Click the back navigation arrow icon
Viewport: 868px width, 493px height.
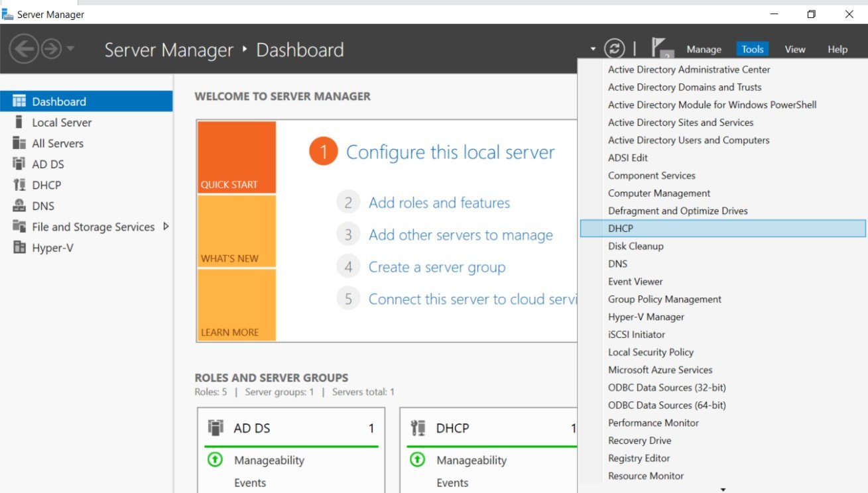coord(23,49)
